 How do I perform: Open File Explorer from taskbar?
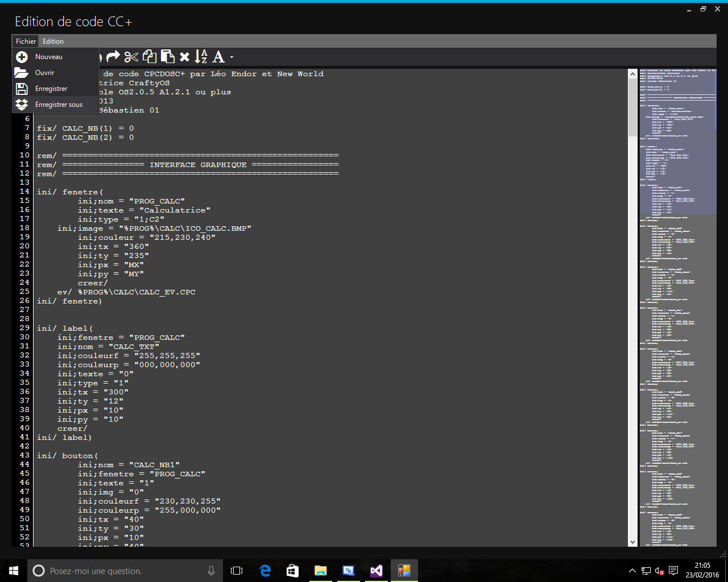click(x=320, y=571)
